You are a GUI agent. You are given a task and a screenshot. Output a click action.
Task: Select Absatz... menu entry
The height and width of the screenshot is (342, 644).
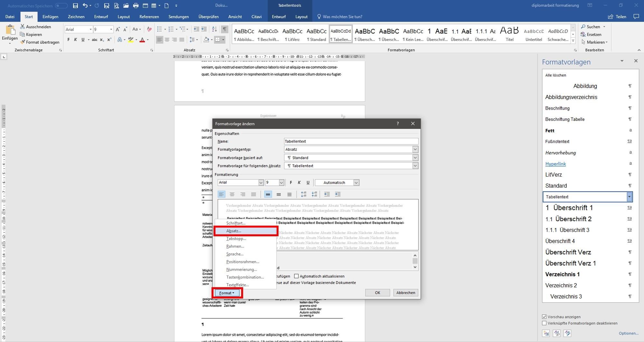pos(246,231)
